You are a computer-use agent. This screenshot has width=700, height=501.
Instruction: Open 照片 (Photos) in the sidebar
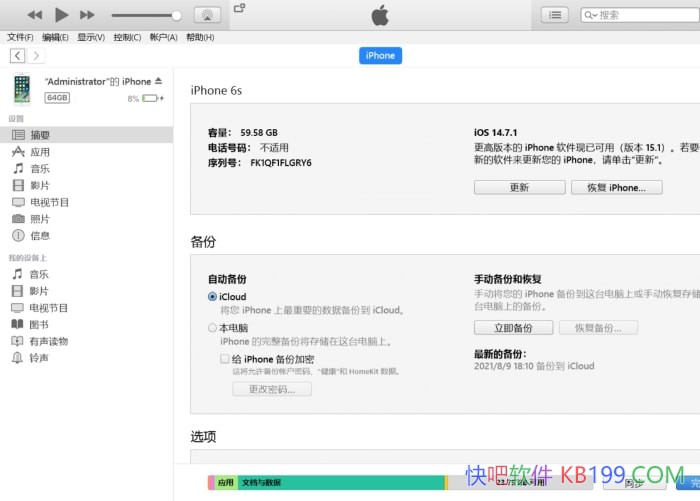[x=39, y=219]
